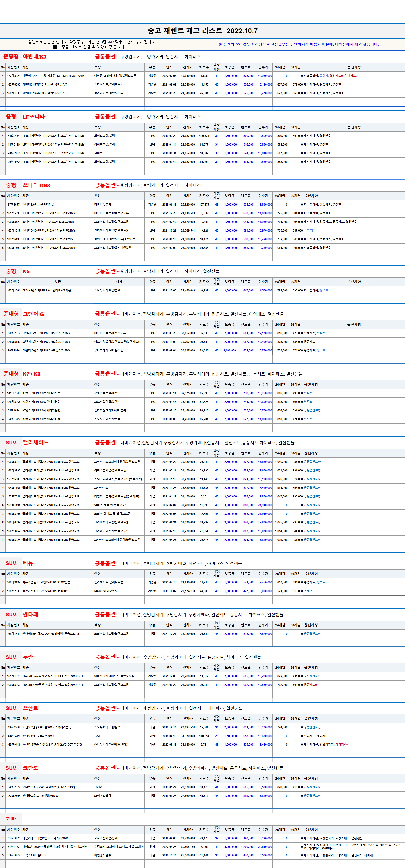The width and height of the screenshot is (405, 868).
Task: Click vehicle number '145하7043' in K7 table
Action: point(13,393)
